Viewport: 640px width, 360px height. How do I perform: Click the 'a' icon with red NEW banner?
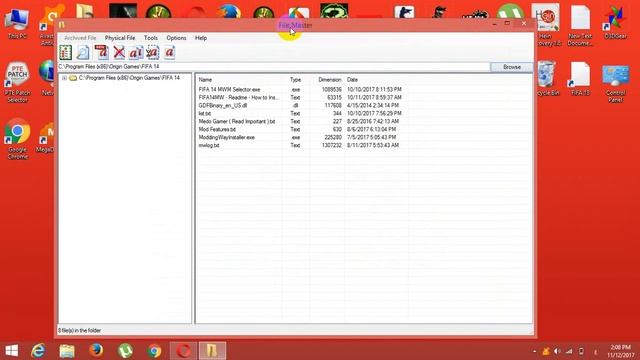pos(101,52)
